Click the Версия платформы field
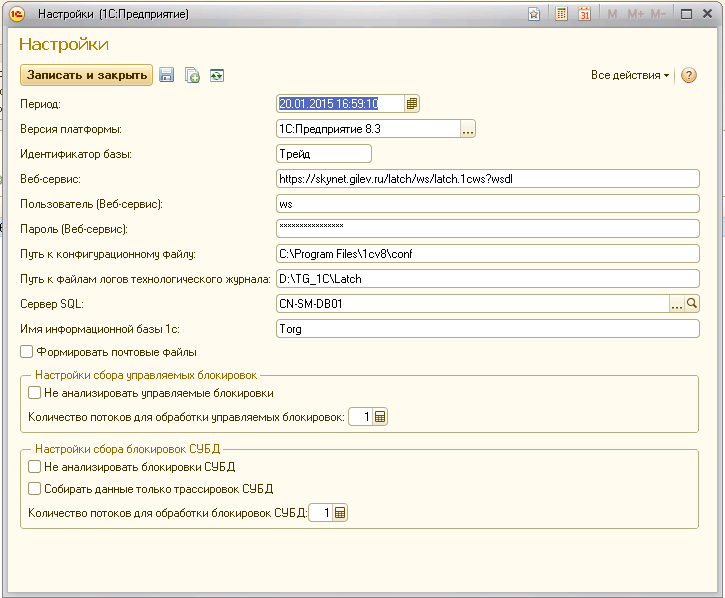Screen dimensions: 725x598 tap(369, 129)
